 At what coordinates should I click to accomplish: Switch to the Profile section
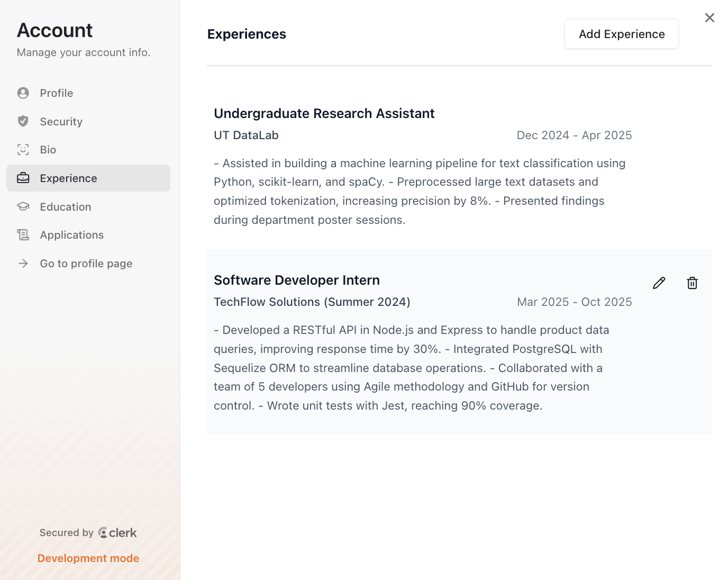coord(57,93)
